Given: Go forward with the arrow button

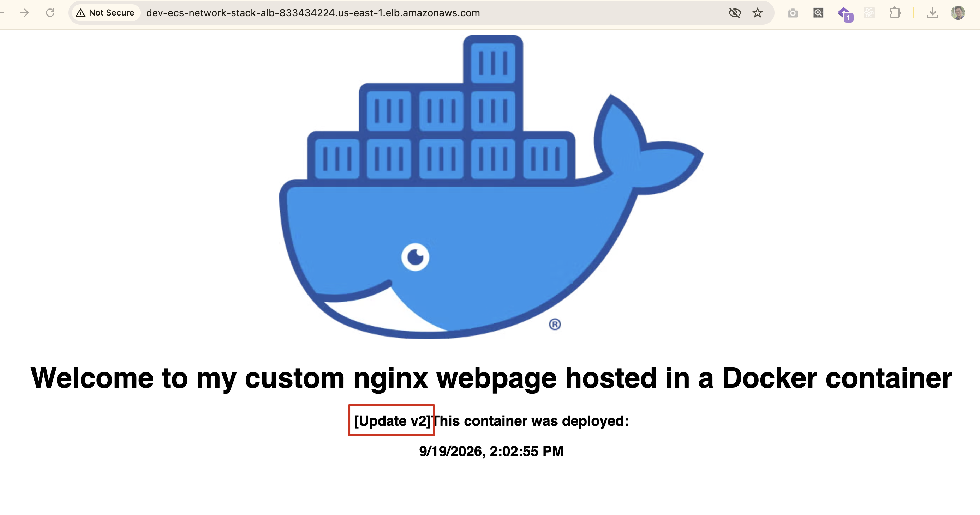Looking at the screenshot, I should pyautogui.click(x=25, y=13).
